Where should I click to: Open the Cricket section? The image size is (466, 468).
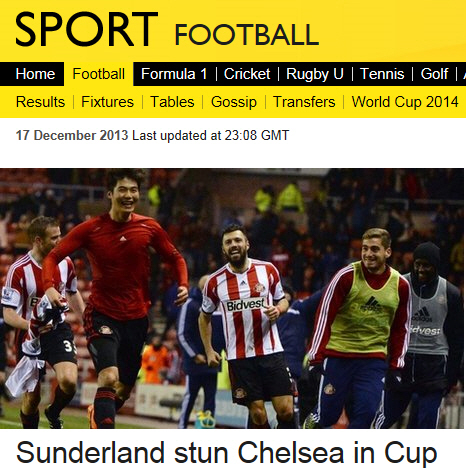coord(247,74)
